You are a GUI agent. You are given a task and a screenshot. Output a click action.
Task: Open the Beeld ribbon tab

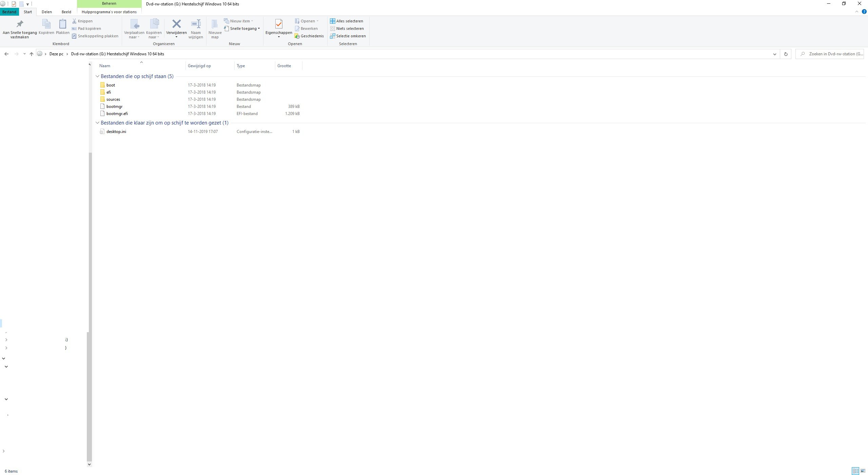66,12
